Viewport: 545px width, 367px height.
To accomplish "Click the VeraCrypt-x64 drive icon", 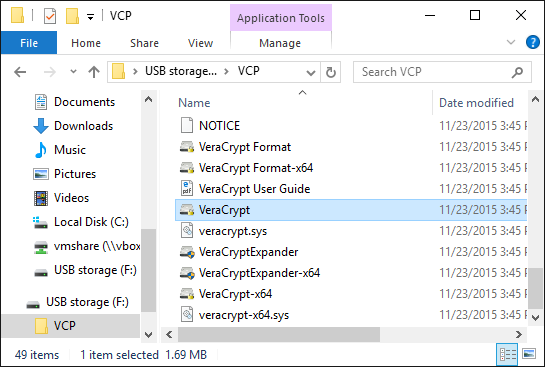I will [x=187, y=294].
